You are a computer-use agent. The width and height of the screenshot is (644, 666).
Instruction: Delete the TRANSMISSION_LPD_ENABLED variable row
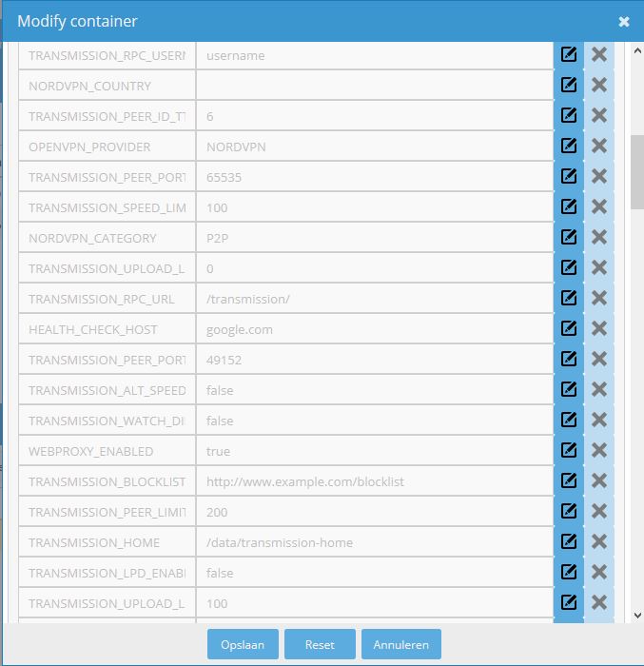pyautogui.click(x=599, y=573)
